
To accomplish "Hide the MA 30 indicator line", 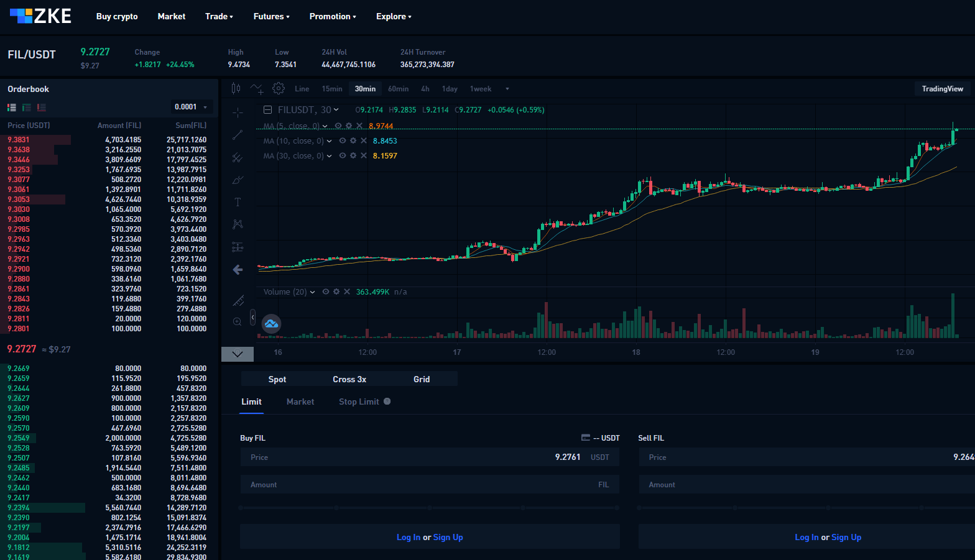I will point(342,156).
